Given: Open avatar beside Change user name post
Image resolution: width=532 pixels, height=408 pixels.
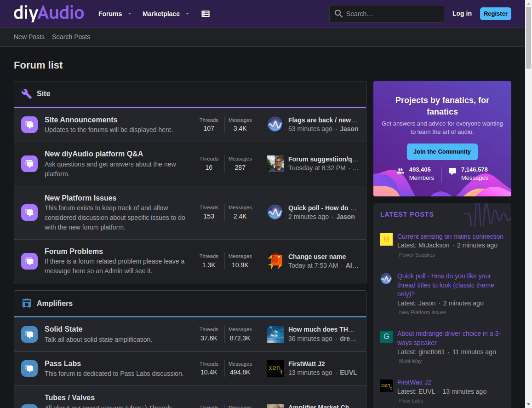Looking at the screenshot, I should [275, 261].
